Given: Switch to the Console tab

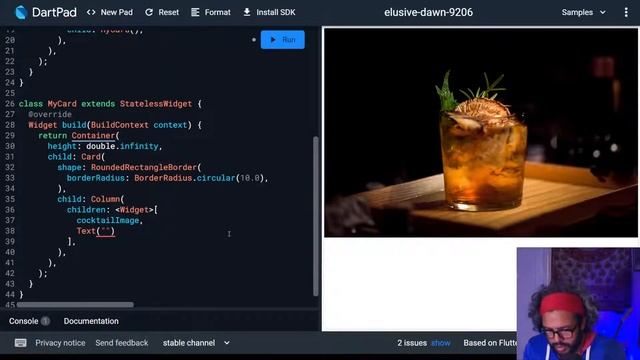Looking at the screenshot, I should tap(24, 321).
